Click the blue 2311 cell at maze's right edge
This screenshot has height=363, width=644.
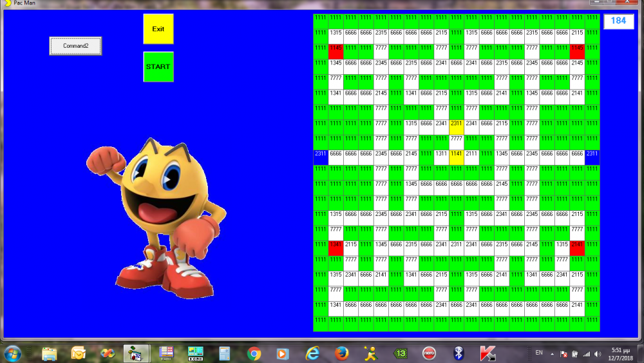[x=592, y=157]
